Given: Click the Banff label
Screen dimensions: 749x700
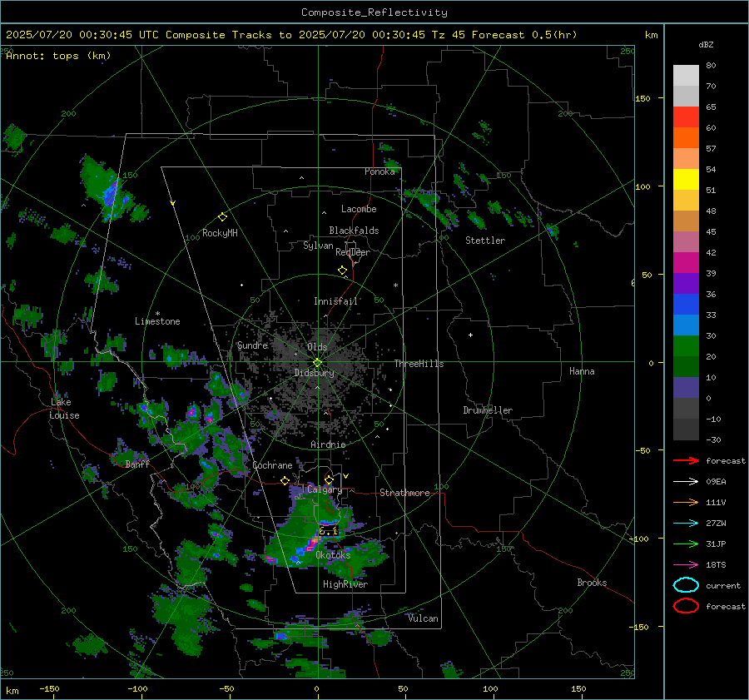Looking at the screenshot, I should [x=137, y=464].
